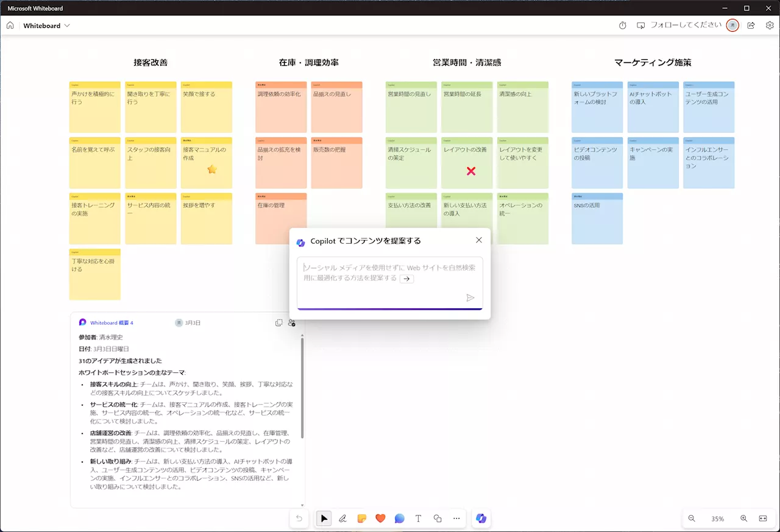This screenshot has height=532, width=780.
Task: Add a sticky note from toolbar
Action: click(x=361, y=519)
